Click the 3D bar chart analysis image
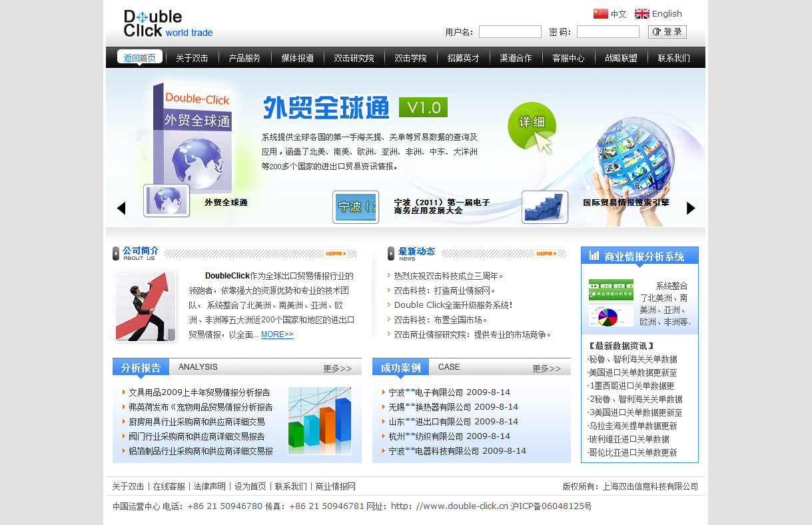812x525 pixels. [x=320, y=421]
